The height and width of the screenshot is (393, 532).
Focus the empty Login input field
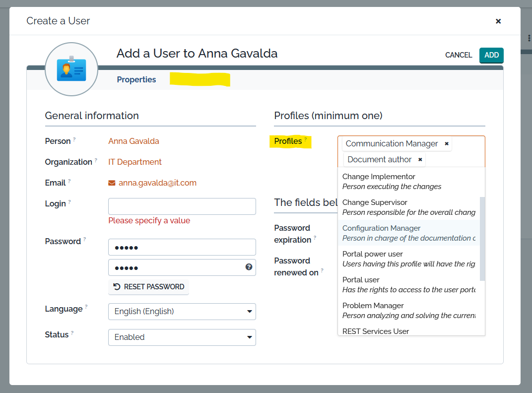click(182, 206)
